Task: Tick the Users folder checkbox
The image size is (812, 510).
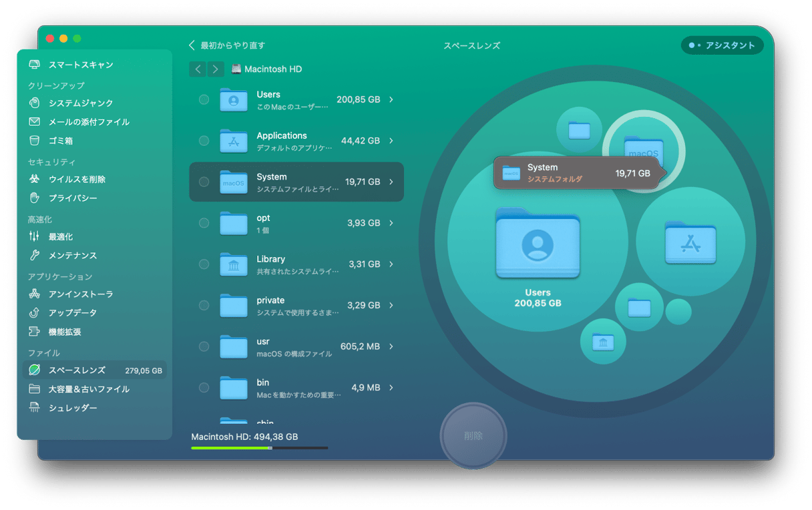Action: (204, 99)
